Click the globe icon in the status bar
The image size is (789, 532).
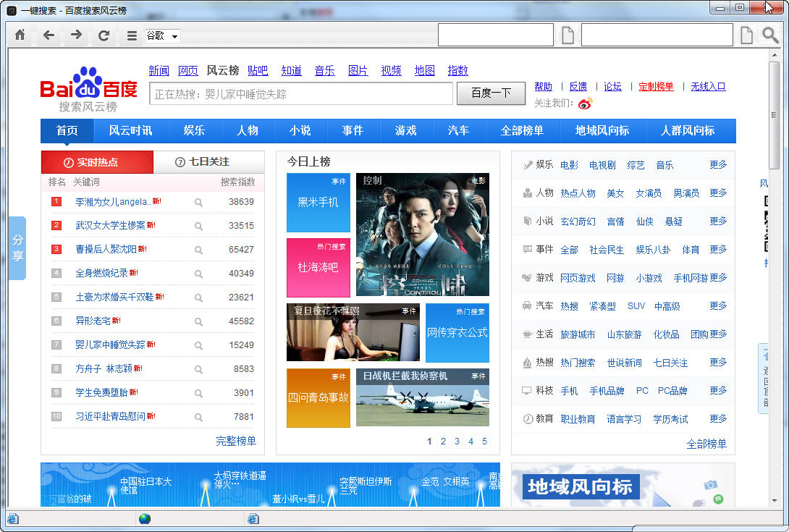145,518
